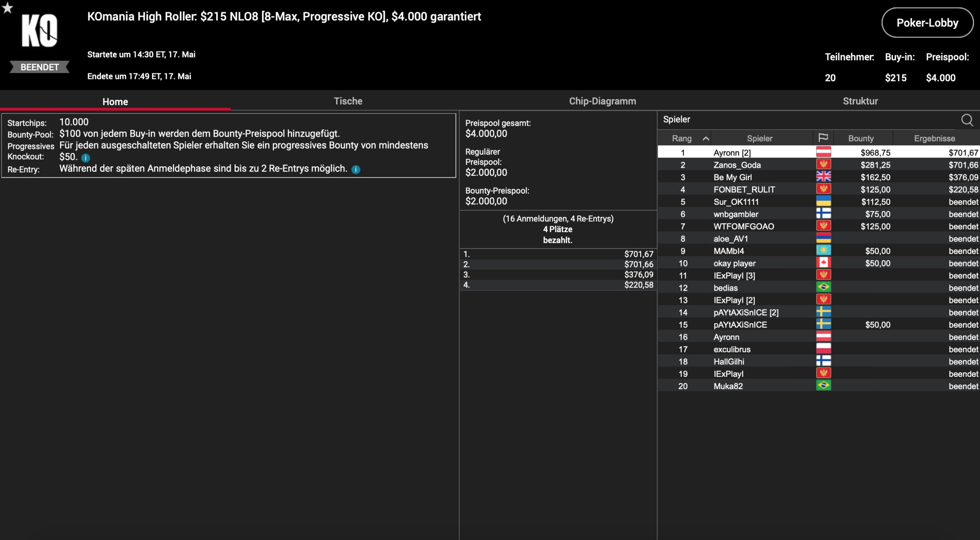This screenshot has width=980, height=540.
Task: Toggle sort arrow on Rang column
Action: 706,139
